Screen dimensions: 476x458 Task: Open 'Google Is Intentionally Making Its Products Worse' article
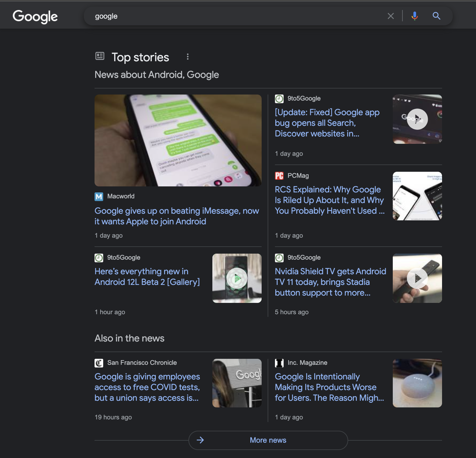pos(330,387)
